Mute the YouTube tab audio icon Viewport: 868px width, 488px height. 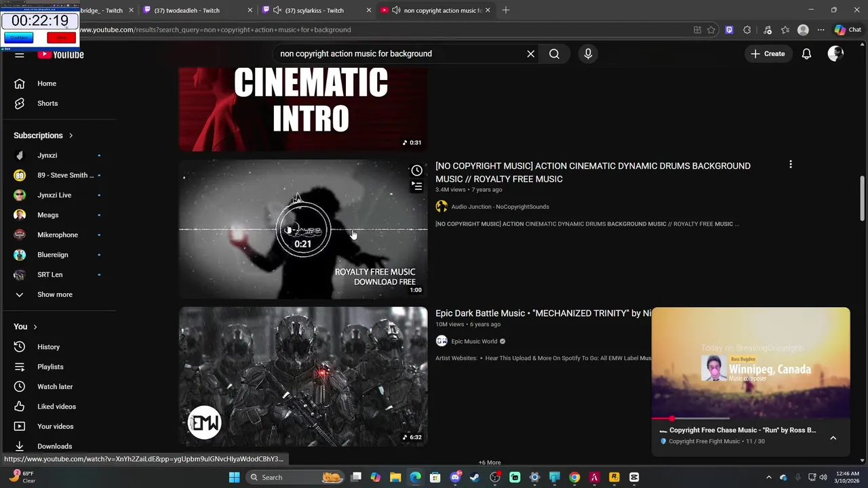click(396, 10)
